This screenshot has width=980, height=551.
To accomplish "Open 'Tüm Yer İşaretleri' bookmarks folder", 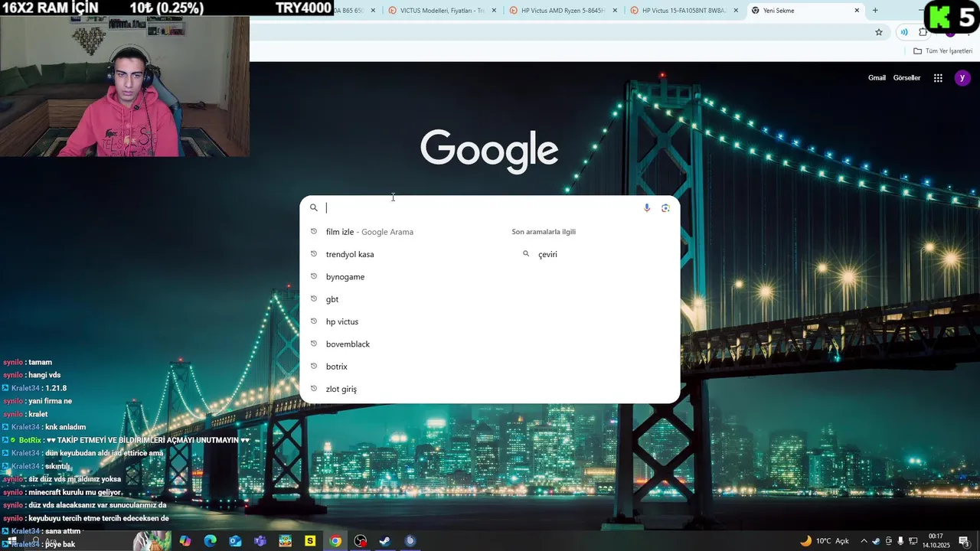I will (942, 51).
